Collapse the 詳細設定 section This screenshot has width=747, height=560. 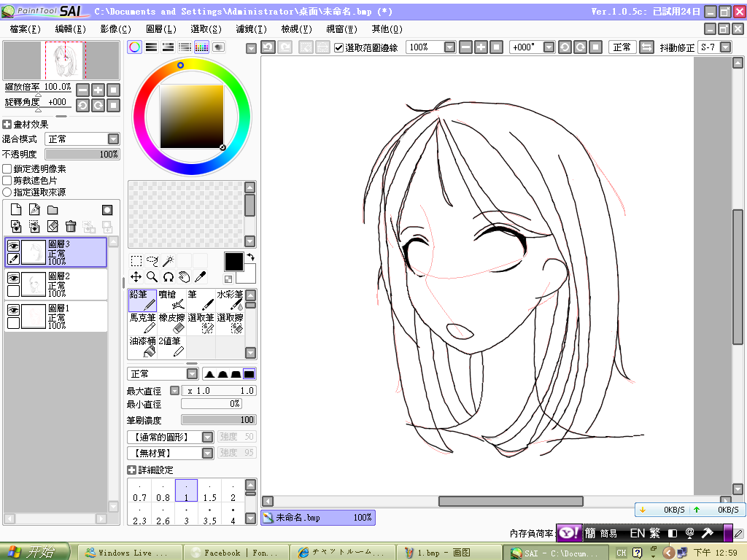pyautogui.click(x=131, y=470)
